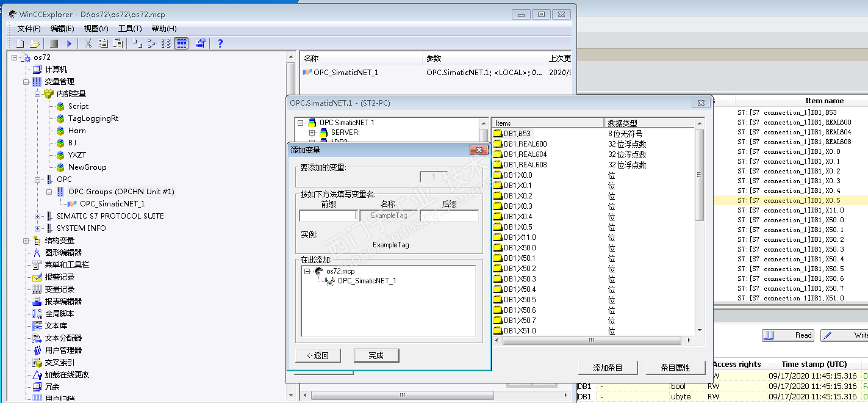Select OPC_SimaticNET_1 under os72.mcp
Image resolution: width=868 pixels, height=403 pixels.
point(367,281)
